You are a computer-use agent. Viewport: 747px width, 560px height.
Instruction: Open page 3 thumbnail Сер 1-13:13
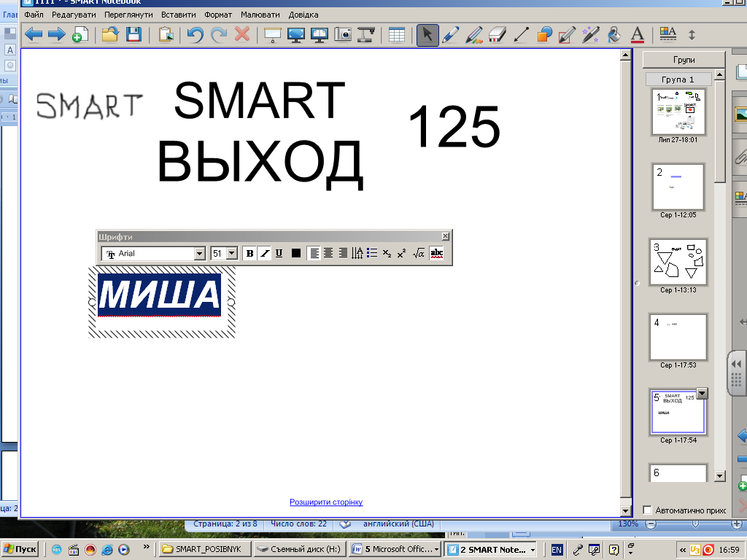pos(678,262)
